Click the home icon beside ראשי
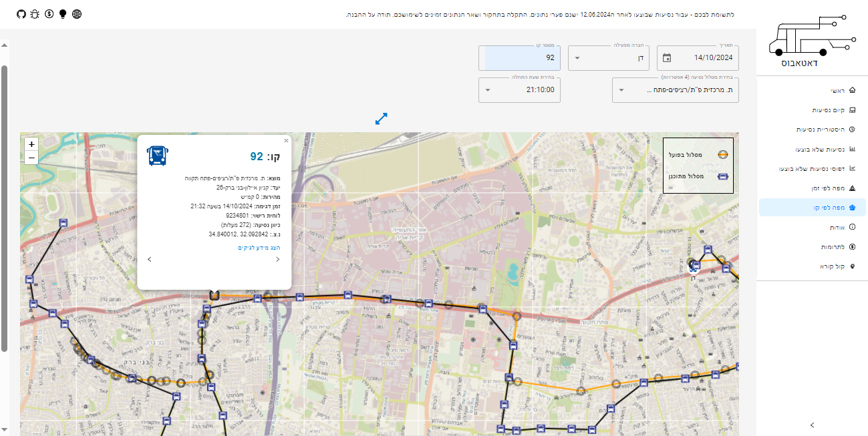868x436 pixels. point(851,90)
